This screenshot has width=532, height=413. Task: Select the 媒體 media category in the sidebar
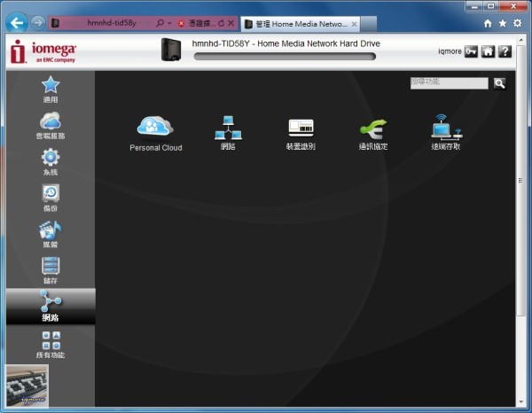point(51,234)
